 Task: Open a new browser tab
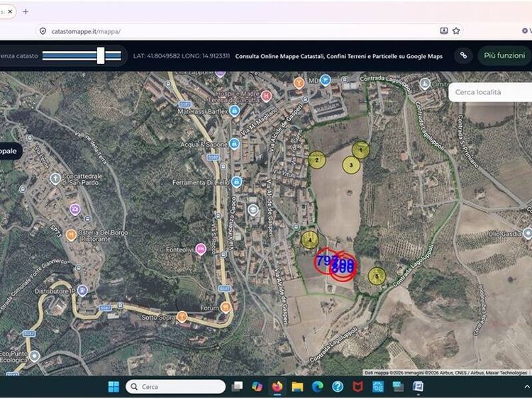coord(26,12)
